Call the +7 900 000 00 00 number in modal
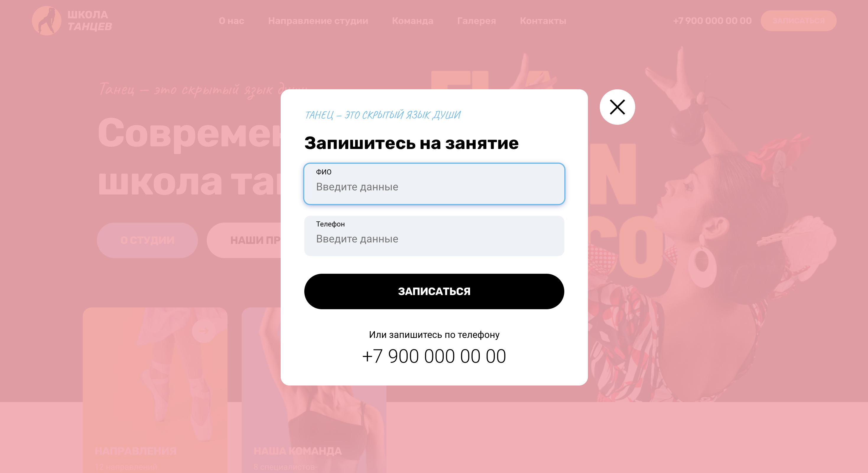This screenshot has height=473, width=868. pos(434,356)
